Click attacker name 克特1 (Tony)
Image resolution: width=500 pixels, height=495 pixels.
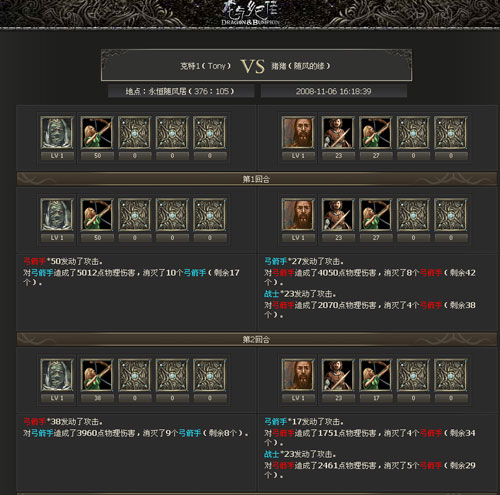[x=205, y=66]
